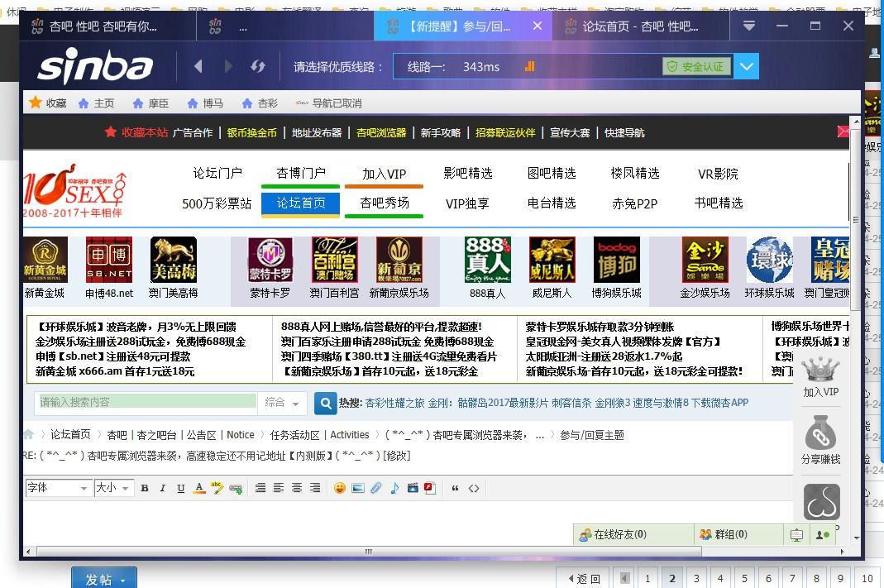Screen dimensions: 884x588
Task: Click the monitor icon next to 群组
Action: 796,535
